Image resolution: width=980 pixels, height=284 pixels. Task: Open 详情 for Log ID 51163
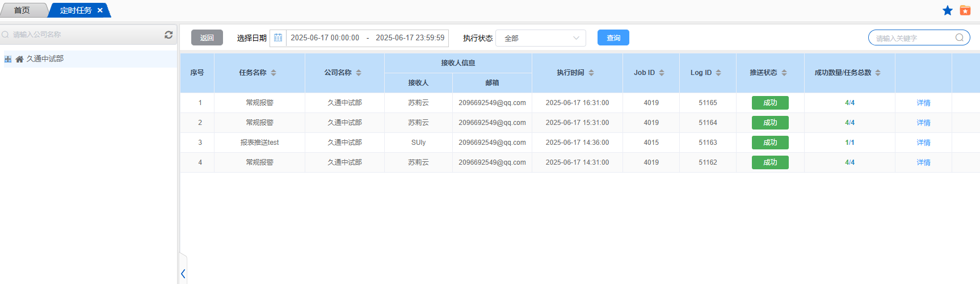923,143
